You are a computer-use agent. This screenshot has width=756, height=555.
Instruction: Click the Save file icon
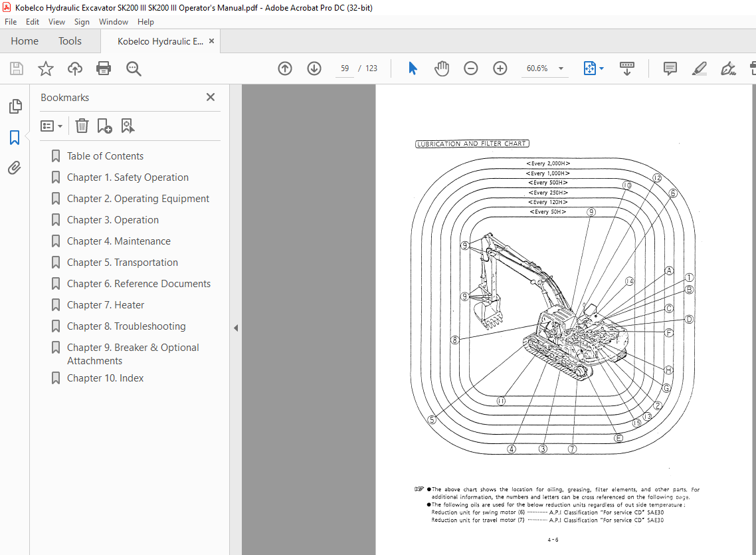tap(17, 68)
